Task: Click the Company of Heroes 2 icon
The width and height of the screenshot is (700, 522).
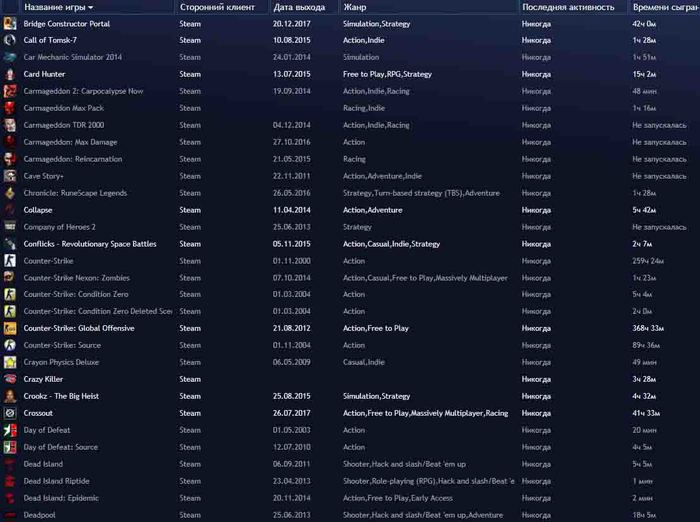Action: pyautogui.click(x=10, y=227)
